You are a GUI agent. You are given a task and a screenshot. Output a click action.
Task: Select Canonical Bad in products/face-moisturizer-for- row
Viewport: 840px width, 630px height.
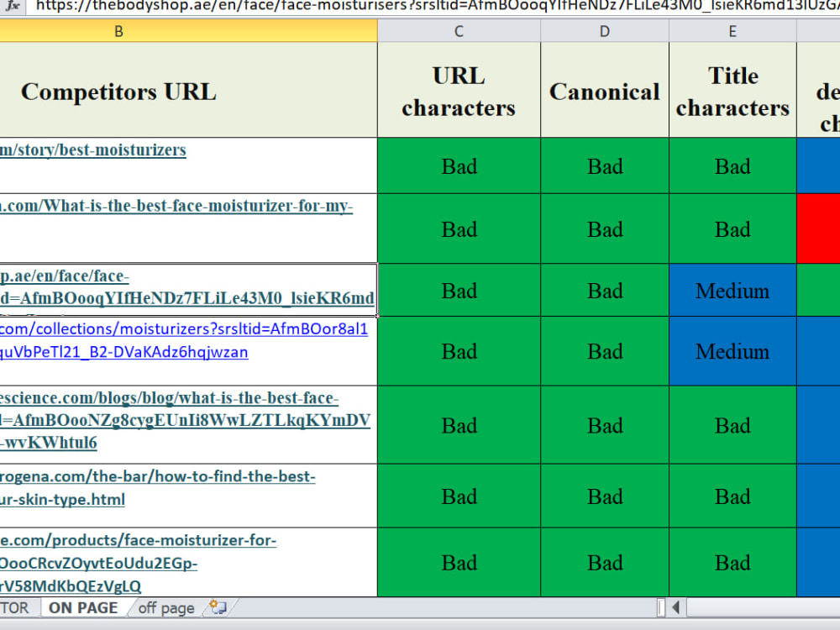click(605, 562)
